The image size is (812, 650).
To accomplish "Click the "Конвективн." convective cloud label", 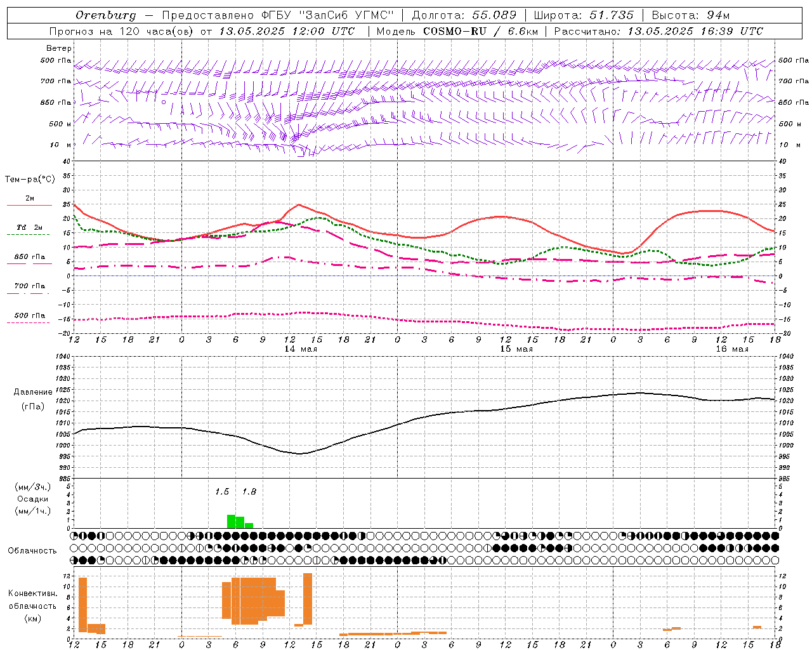I will click(33, 594).
